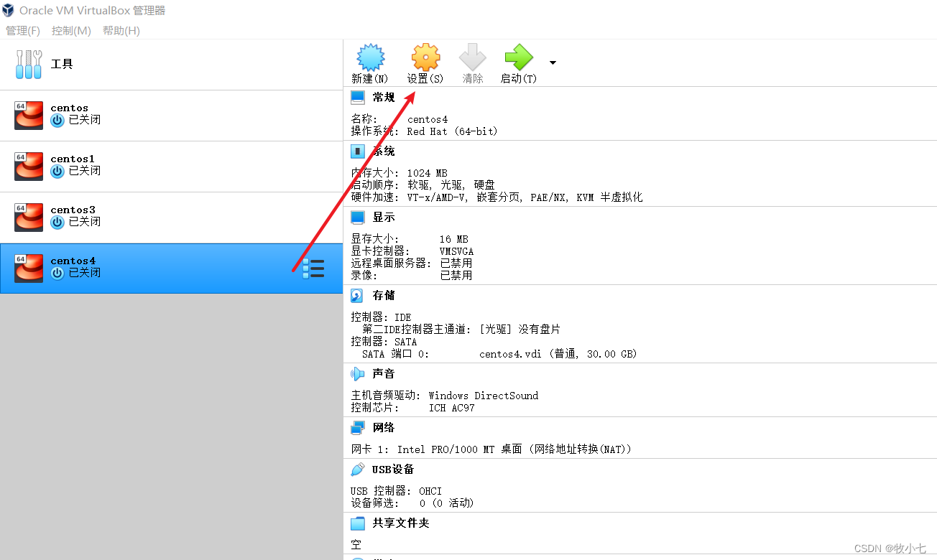The width and height of the screenshot is (937, 560).
Task: Open the 共享文件夹 section header link
Action: pos(401,523)
